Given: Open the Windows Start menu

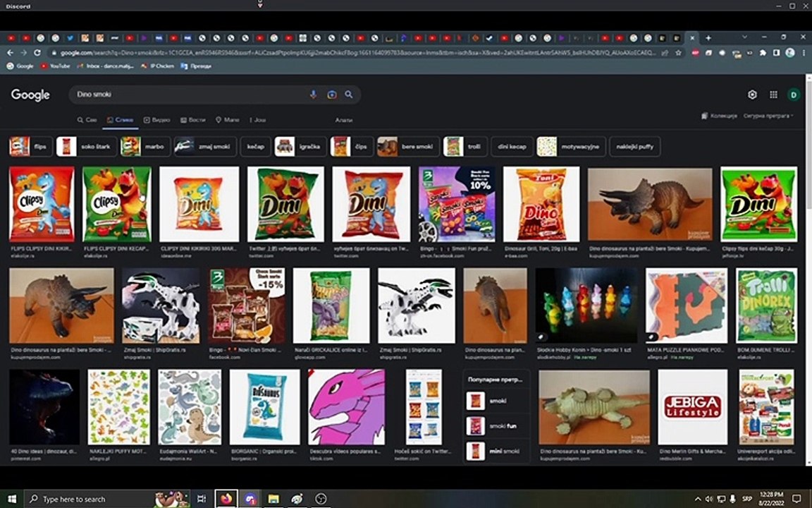Looking at the screenshot, I should coord(11,499).
